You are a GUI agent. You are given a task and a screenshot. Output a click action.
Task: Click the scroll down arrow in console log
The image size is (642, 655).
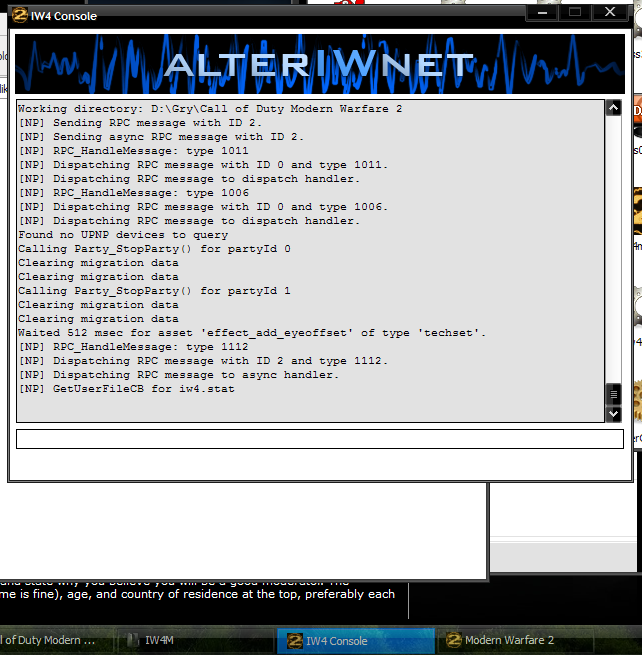click(x=613, y=414)
